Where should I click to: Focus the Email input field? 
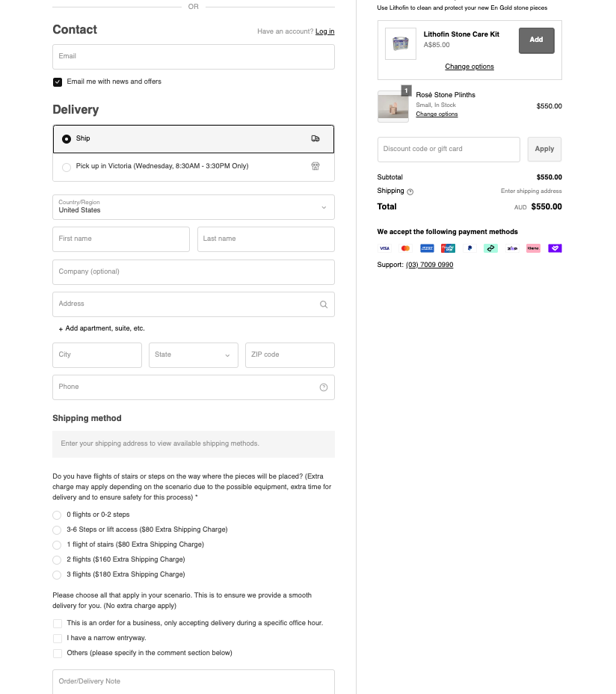[x=194, y=57]
